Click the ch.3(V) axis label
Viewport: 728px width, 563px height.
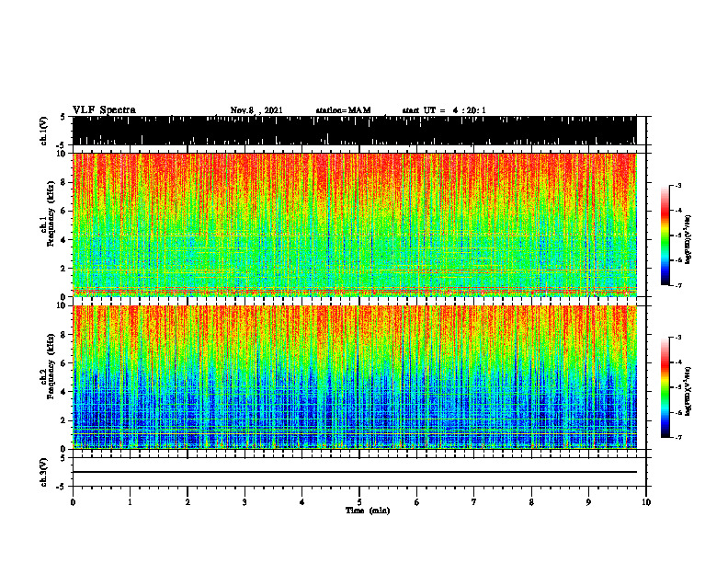(43, 472)
